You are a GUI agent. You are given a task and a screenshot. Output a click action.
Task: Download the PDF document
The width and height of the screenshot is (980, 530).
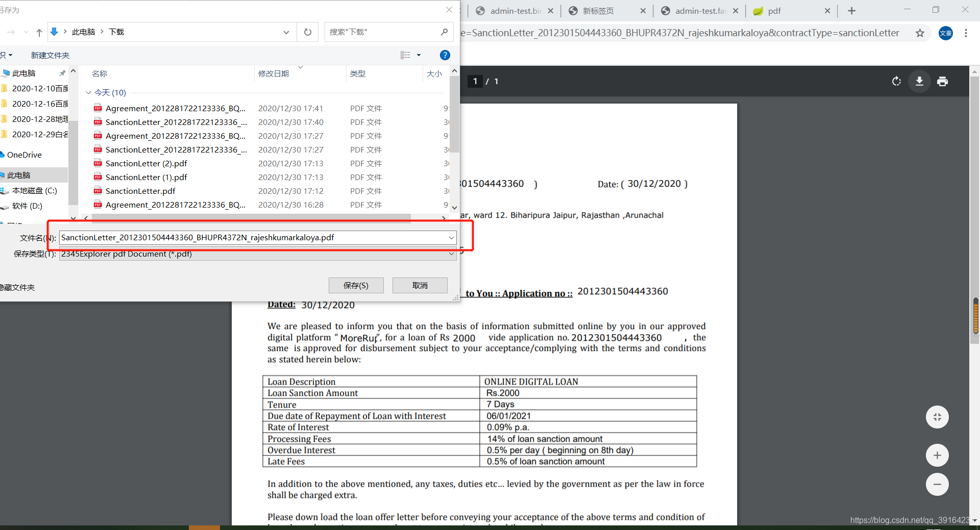click(x=919, y=81)
